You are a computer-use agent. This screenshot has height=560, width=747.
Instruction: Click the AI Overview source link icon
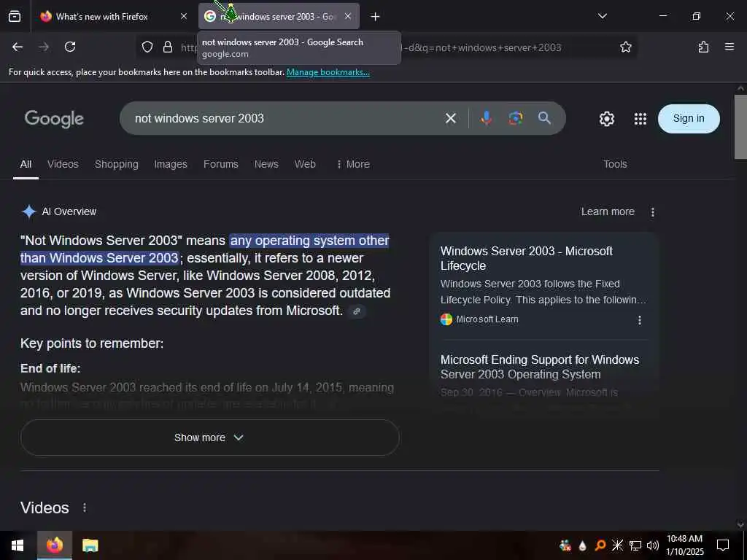357,311
